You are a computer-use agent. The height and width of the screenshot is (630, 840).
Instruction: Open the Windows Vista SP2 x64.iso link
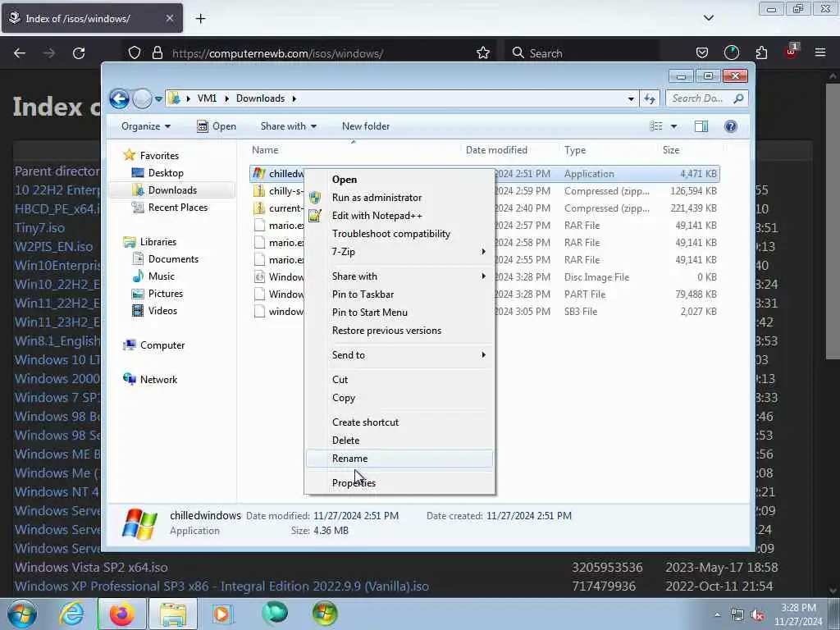coord(91,568)
